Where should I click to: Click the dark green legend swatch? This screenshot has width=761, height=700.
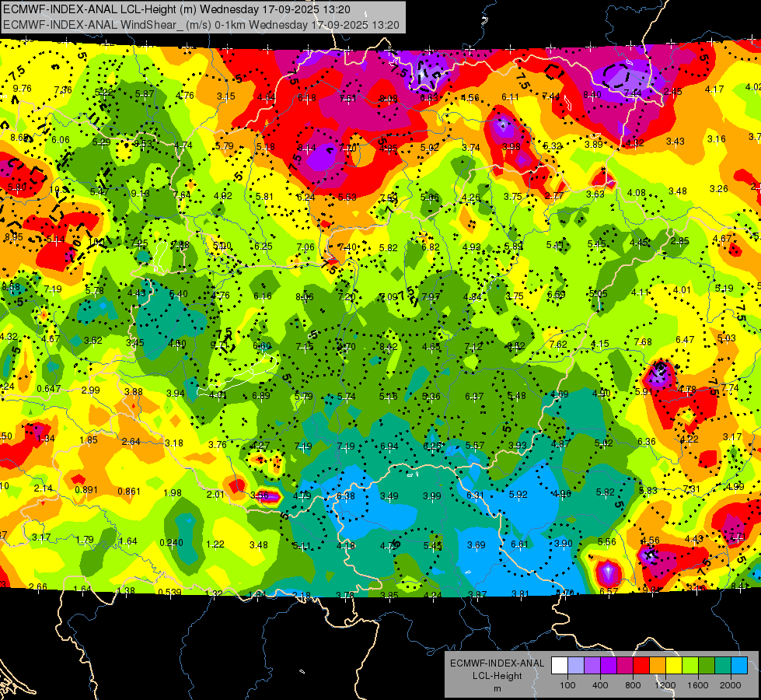click(706, 666)
